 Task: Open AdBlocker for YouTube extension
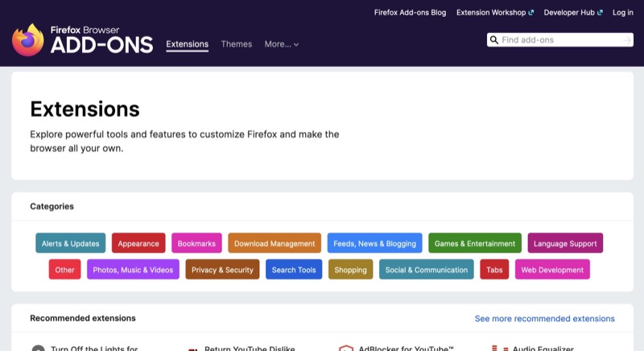click(x=406, y=348)
